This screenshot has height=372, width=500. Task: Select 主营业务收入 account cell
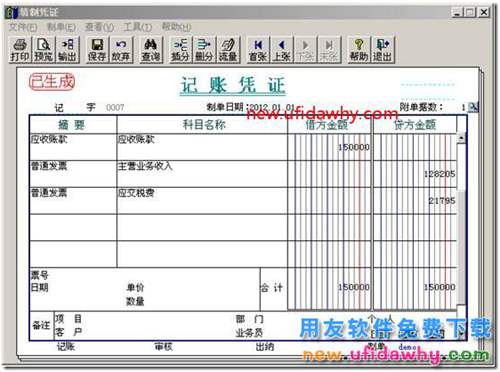click(x=202, y=174)
